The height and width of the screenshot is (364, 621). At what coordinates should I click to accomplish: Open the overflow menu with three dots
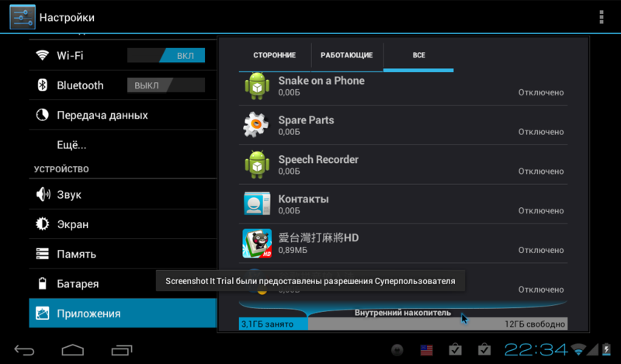click(x=601, y=17)
